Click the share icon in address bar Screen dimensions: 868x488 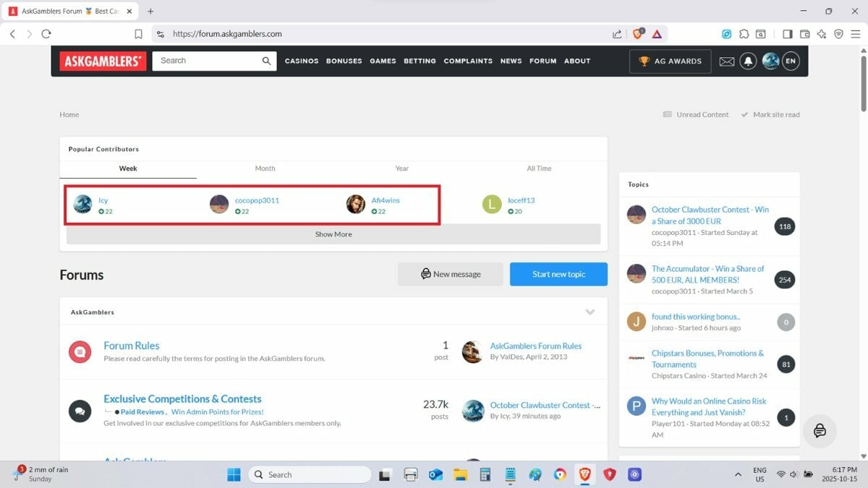coord(617,34)
